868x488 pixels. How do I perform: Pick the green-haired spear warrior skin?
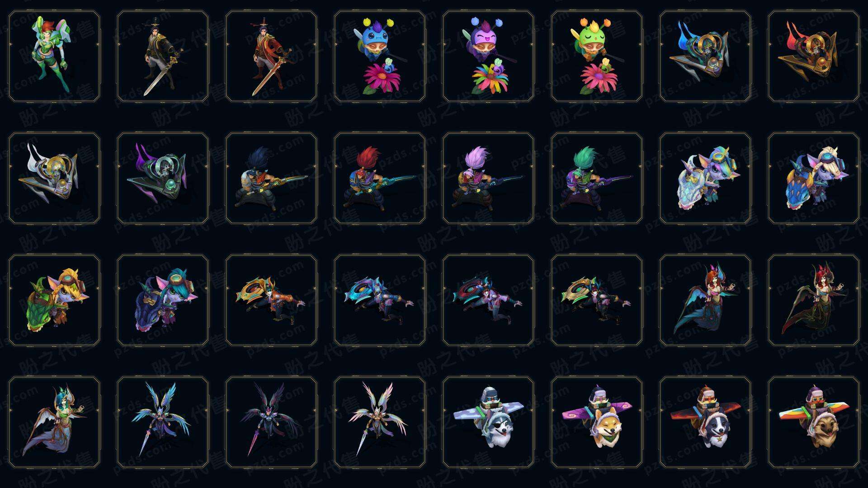pos(597,178)
